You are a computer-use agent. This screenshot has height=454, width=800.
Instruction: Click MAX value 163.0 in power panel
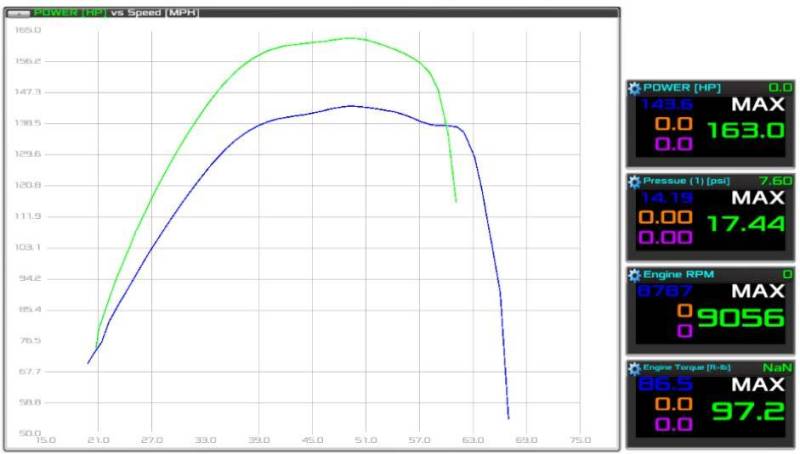[745, 130]
